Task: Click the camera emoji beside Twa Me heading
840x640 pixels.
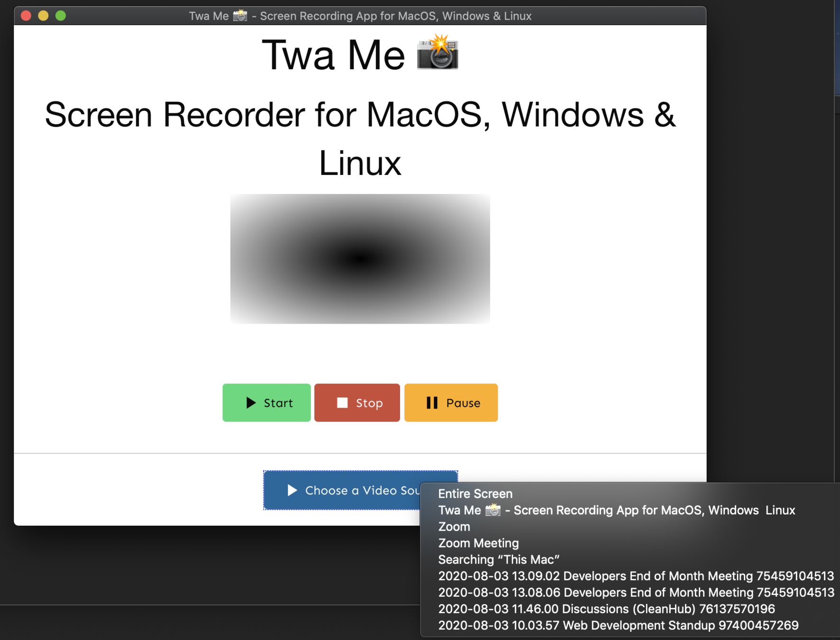Action: pos(438,53)
